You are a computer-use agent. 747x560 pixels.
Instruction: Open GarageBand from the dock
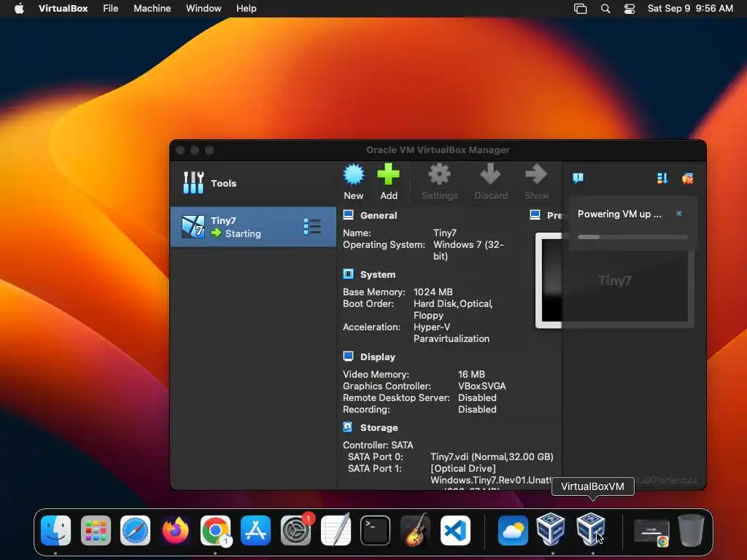click(415, 530)
